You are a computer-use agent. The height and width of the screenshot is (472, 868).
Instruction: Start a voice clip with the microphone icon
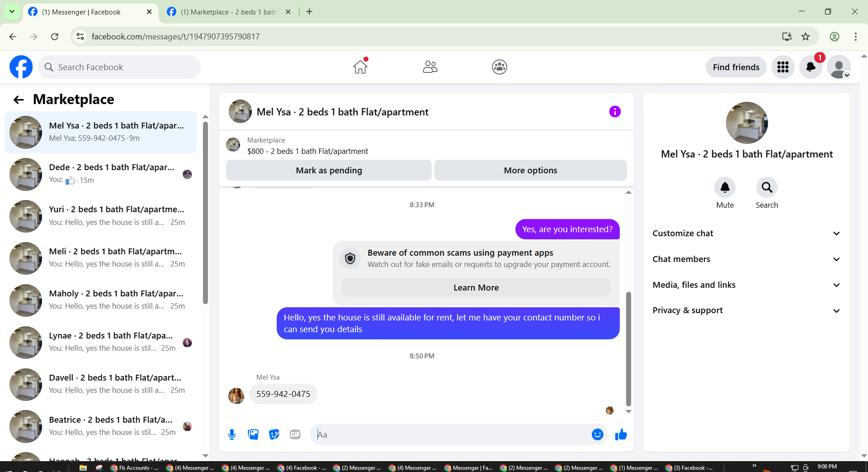tap(232, 434)
